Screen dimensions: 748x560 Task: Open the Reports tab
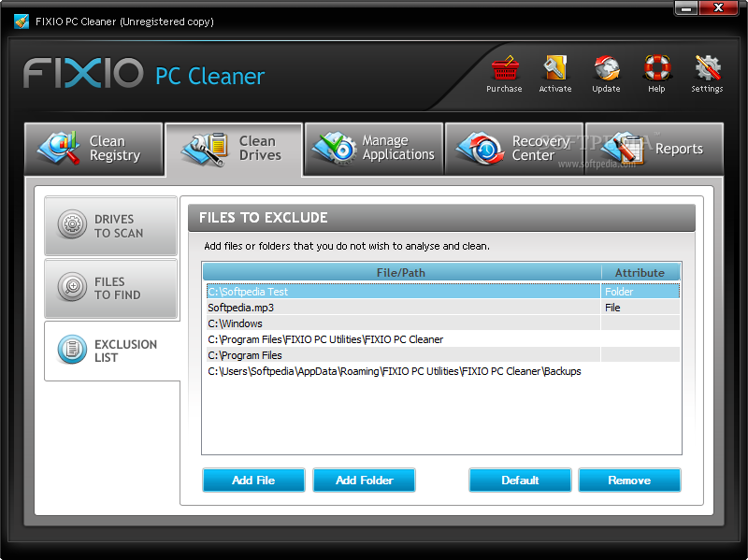(x=654, y=149)
